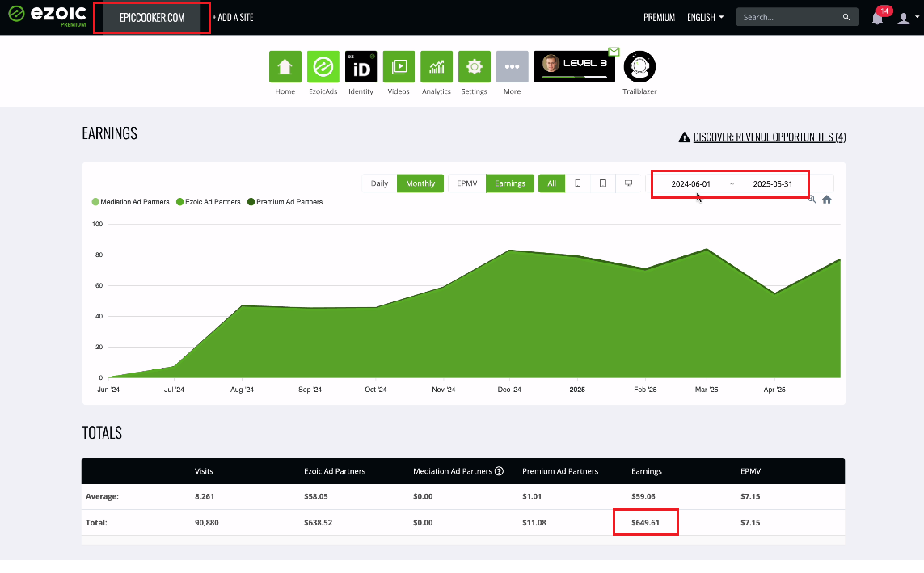Open the Home dashboard icon
Viewport: 924px width, 573px height.
285,66
